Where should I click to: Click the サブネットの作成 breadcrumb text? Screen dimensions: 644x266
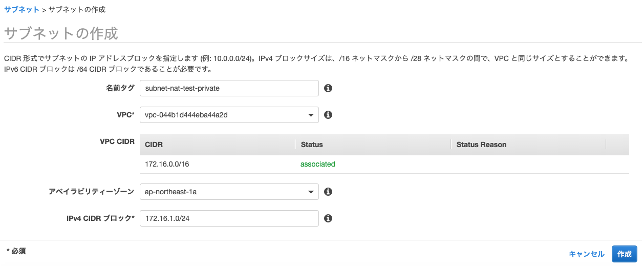tap(77, 10)
